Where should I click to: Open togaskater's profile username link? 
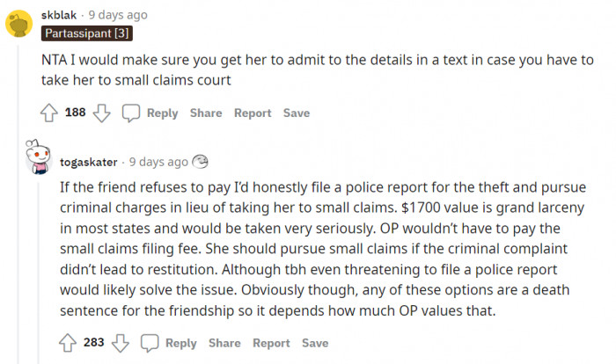tap(90, 162)
